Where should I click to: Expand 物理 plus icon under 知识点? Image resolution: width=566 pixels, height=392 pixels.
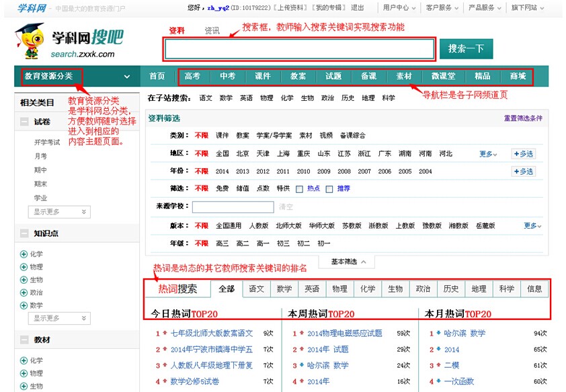[24, 267]
